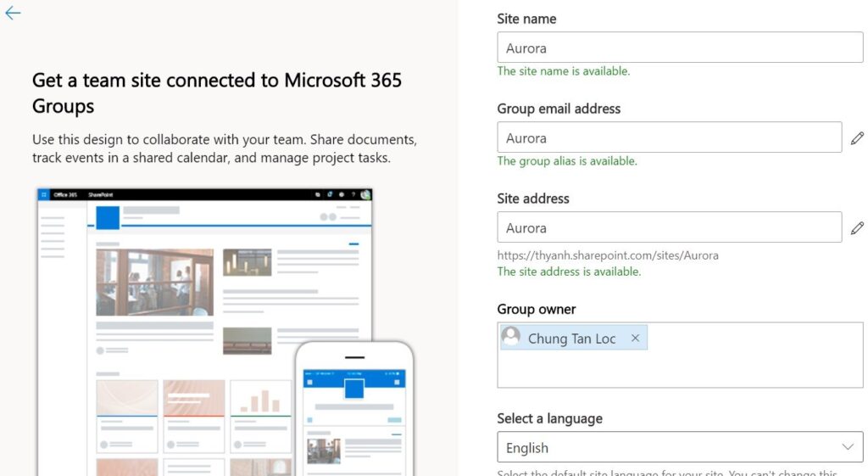Image resolution: width=868 pixels, height=476 pixels.
Task: Click 'The site address is available.' message
Action: tap(569, 272)
